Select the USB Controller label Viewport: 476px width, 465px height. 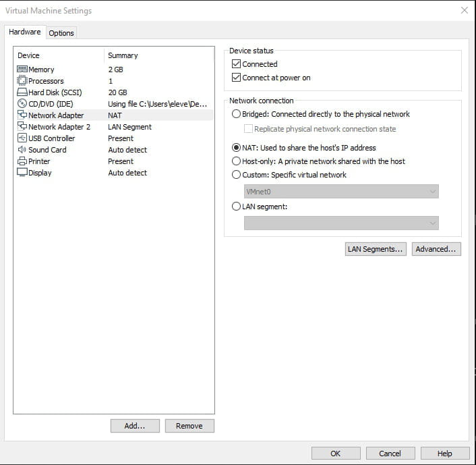click(52, 138)
